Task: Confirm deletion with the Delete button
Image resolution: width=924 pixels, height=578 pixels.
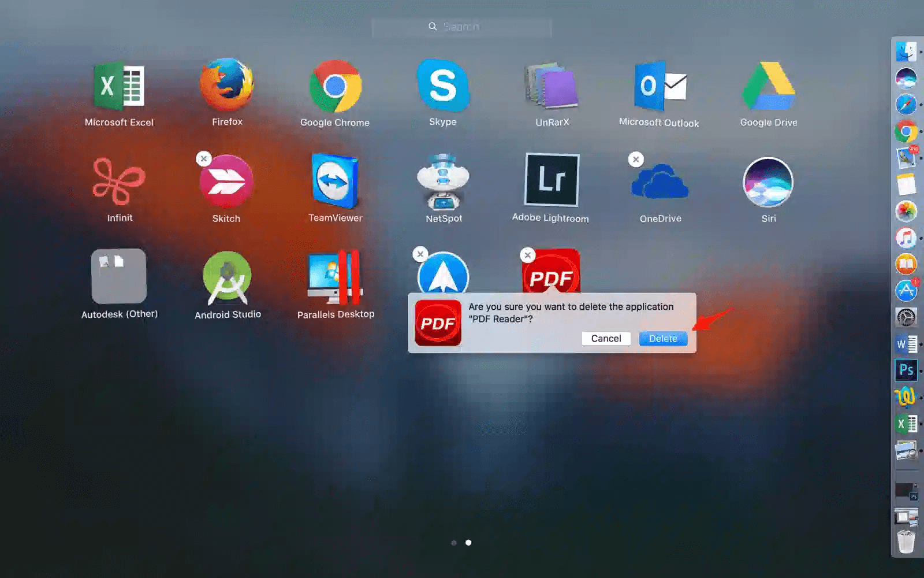Action: [x=663, y=339]
